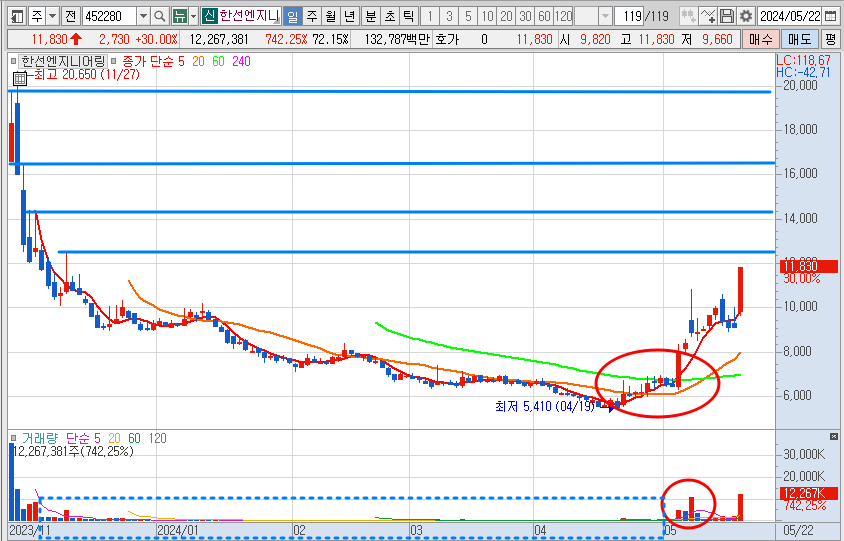Click volume panel 120 average label
844x541 pixels.
(x=157, y=438)
